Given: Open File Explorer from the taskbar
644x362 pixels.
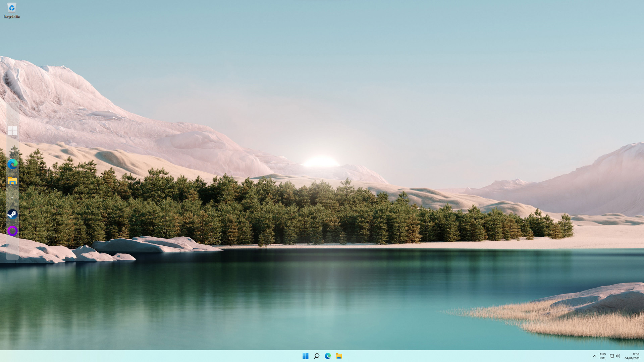Looking at the screenshot, I should pos(339,356).
